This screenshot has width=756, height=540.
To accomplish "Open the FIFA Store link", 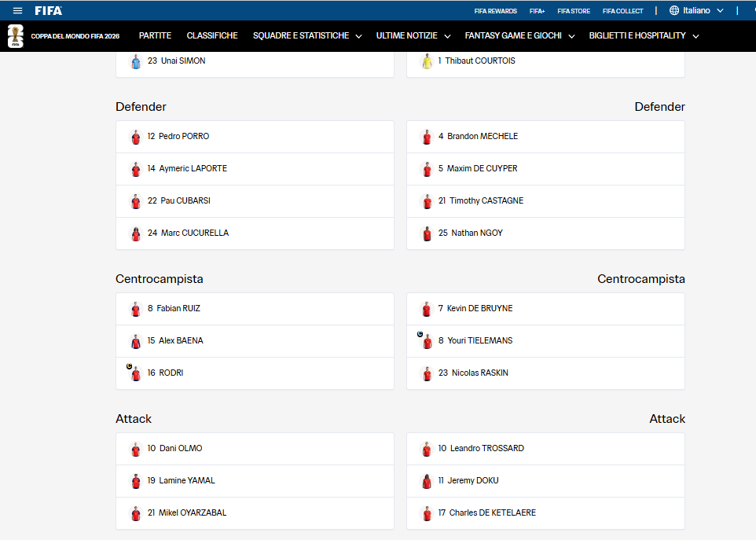I will [574, 11].
